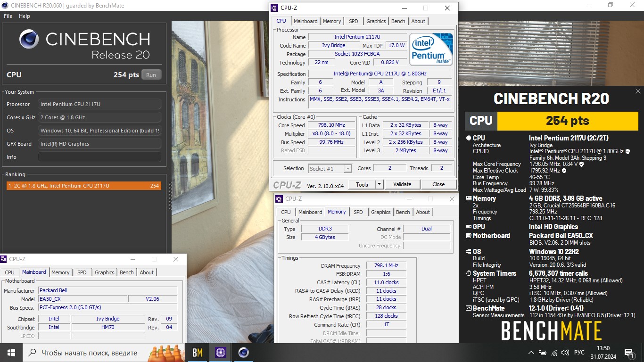Click the taskbar clock showing 13:50

click(603, 353)
